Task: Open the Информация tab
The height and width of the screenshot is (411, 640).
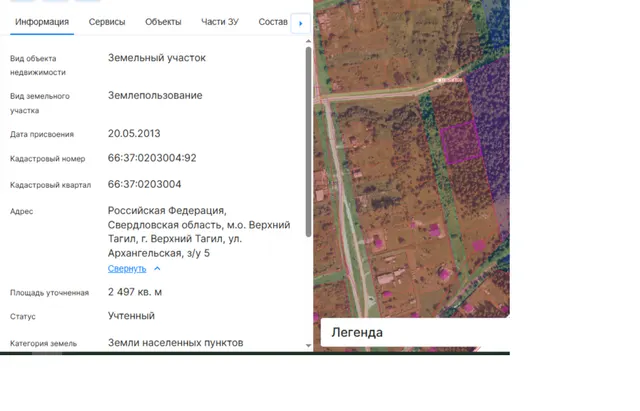Action: pyautogui.click(x=42, y=22)
